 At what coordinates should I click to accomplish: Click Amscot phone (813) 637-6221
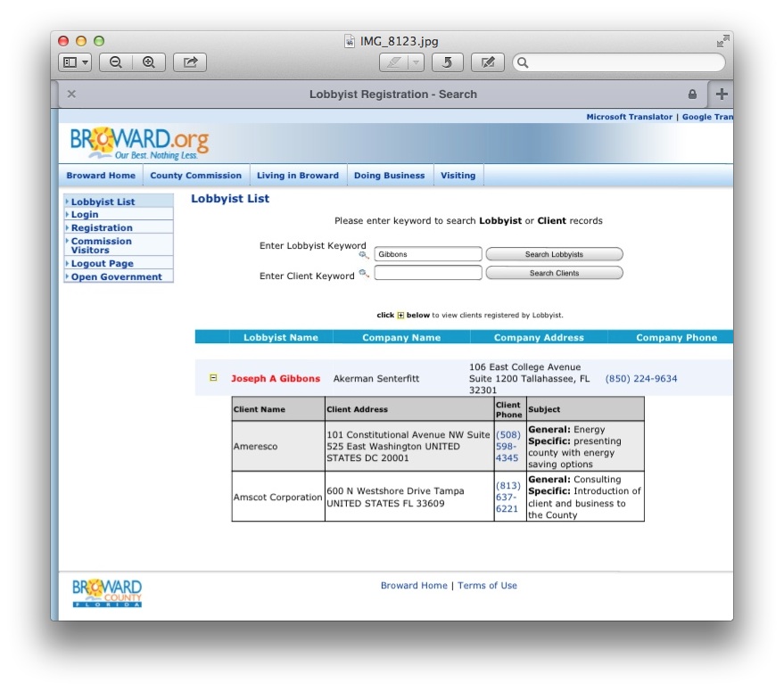[x=508, y=497]
